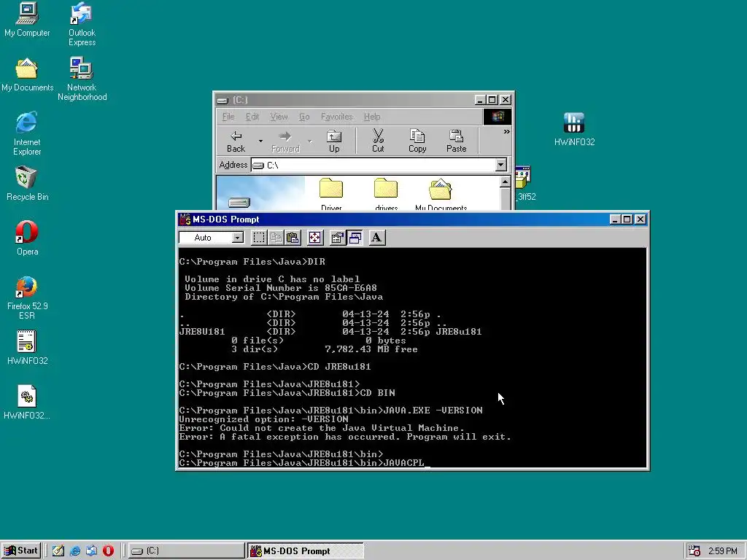Click the Start button

[21, 551]
